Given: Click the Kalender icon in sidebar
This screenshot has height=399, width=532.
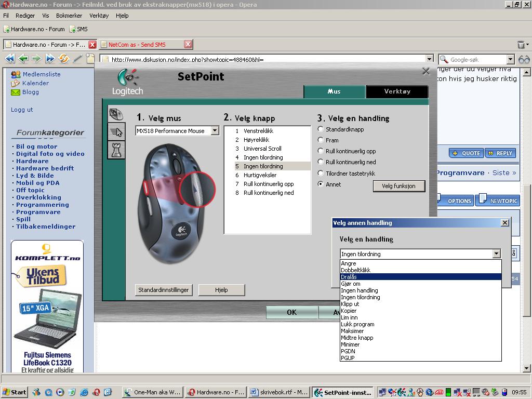Looking at the screenshot, I should tap(15, 83).
